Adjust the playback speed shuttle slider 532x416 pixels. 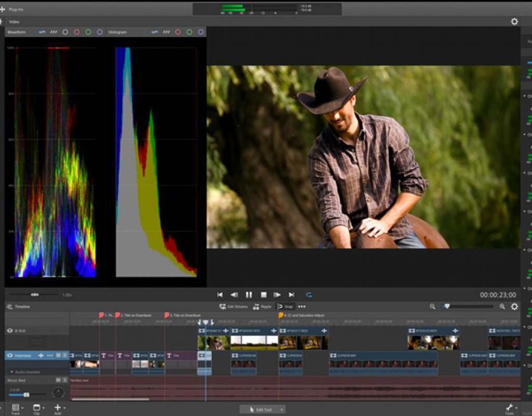[x=35, y=295]
